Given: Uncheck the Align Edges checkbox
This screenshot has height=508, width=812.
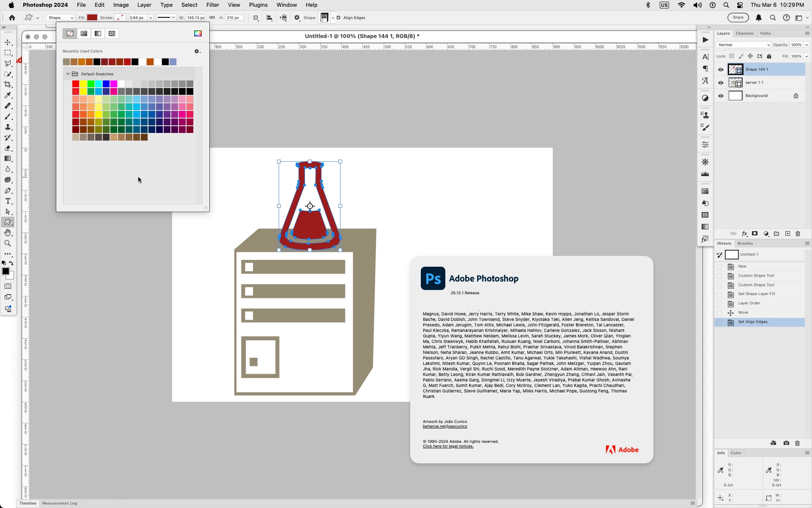Looking at the screenshot, I should [x=338, y=18].
